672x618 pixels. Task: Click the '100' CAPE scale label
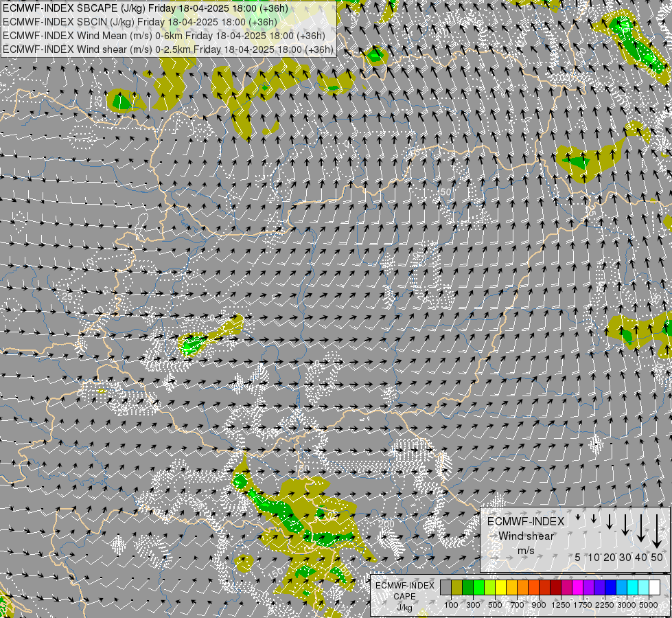451,605
